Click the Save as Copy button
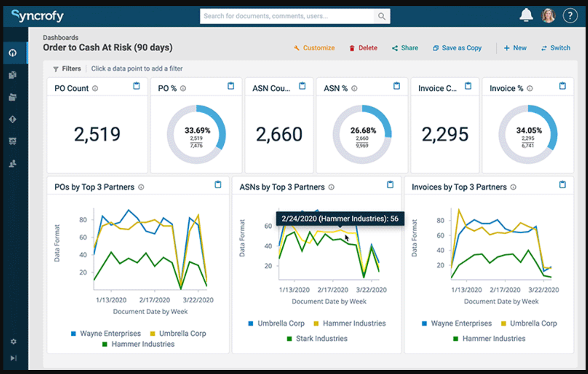The width and height of the screenshot is (588, 374). [x=457, y=48]
